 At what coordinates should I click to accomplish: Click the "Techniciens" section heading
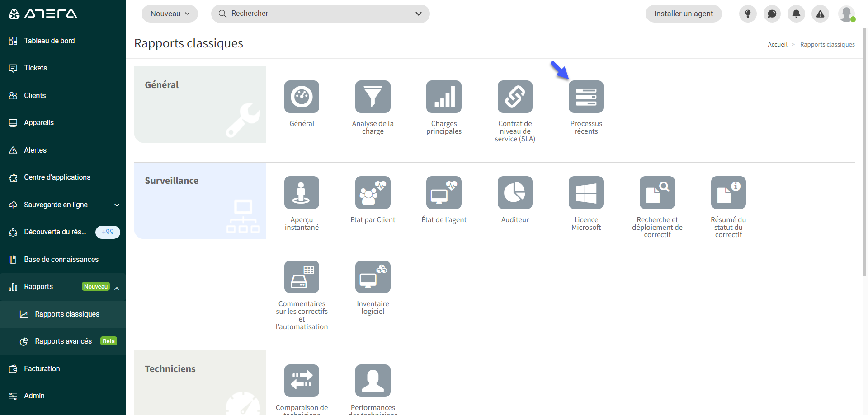click(170, 369)
